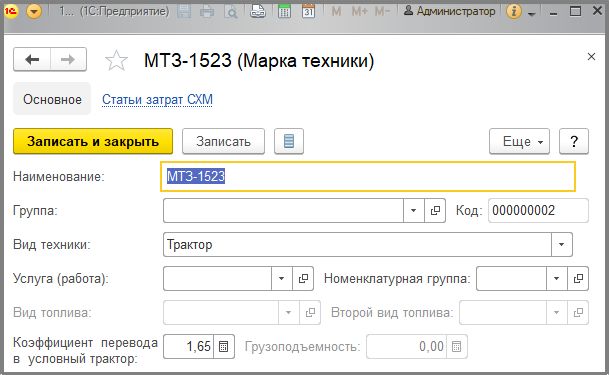This screenshot has width=609, height=375.
Task: Open the Второй вид топлива open-form icon
Action: 578,312
